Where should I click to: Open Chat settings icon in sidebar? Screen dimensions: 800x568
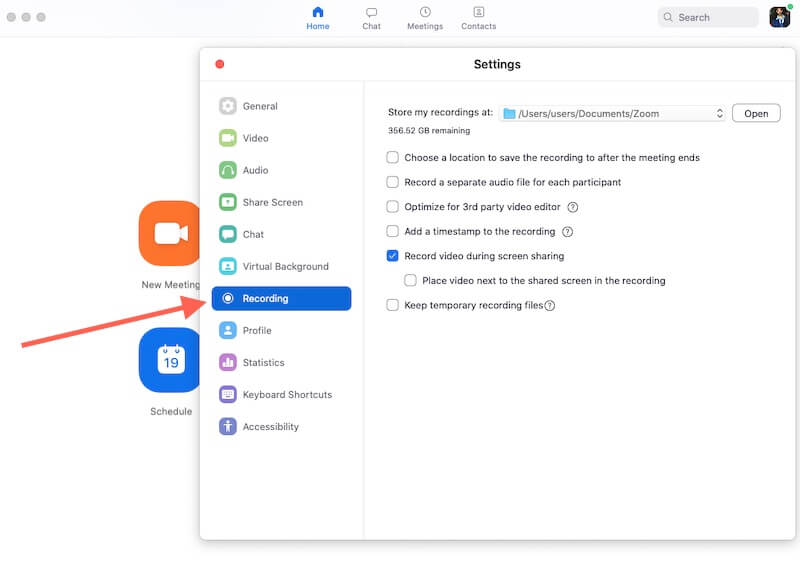pyautogui.click(x=228, y=234)
